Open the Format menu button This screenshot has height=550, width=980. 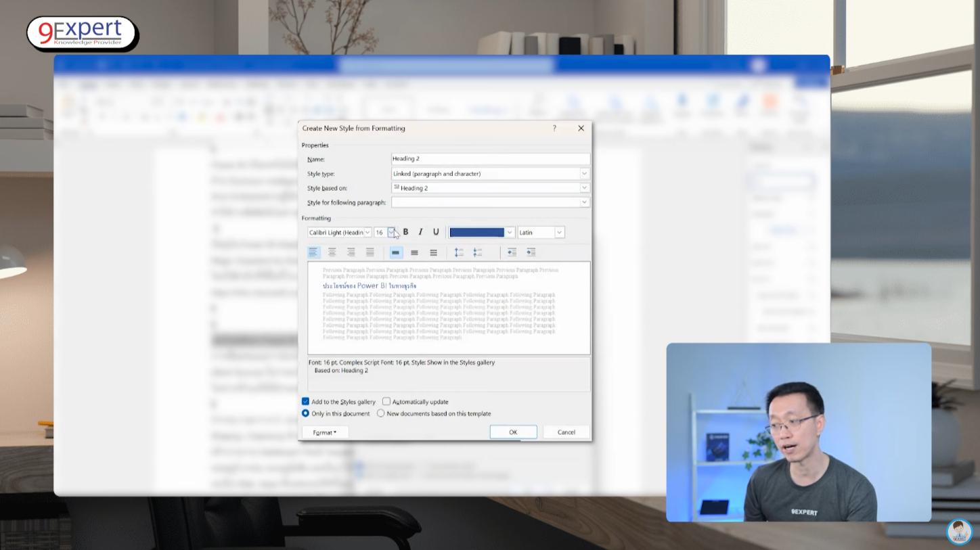(x=325, y=432)
